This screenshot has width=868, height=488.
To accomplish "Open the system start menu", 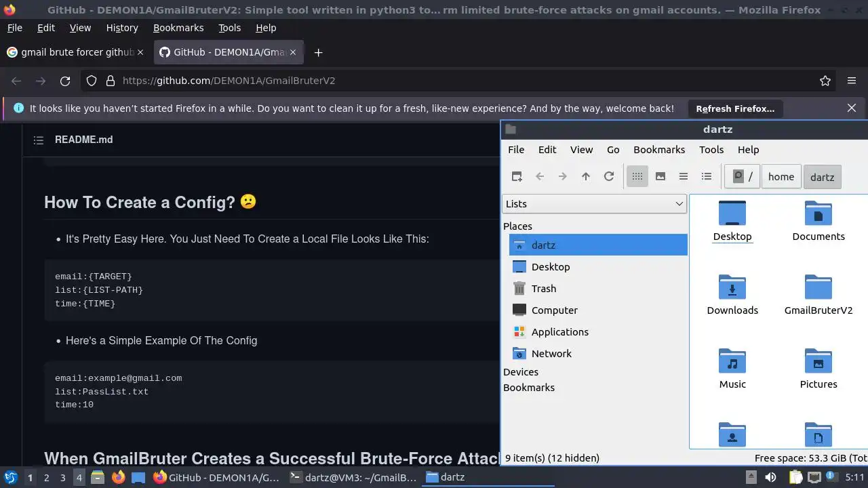I will coord(10,477).
